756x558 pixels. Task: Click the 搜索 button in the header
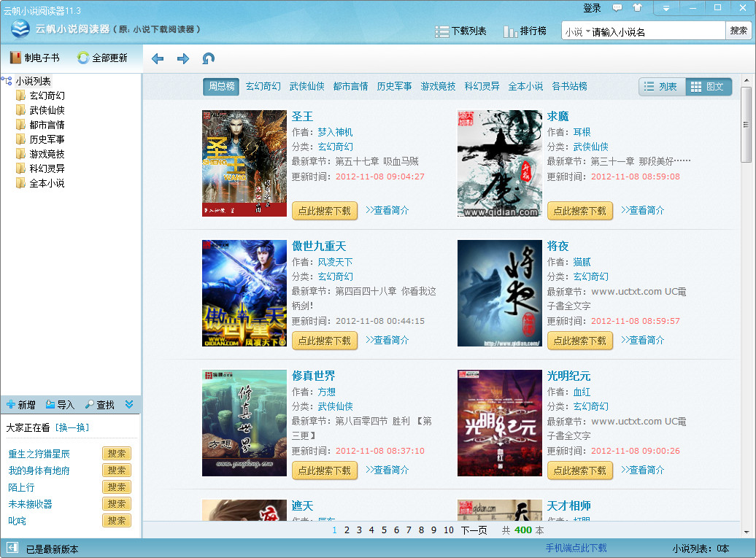tap(738, 31)
